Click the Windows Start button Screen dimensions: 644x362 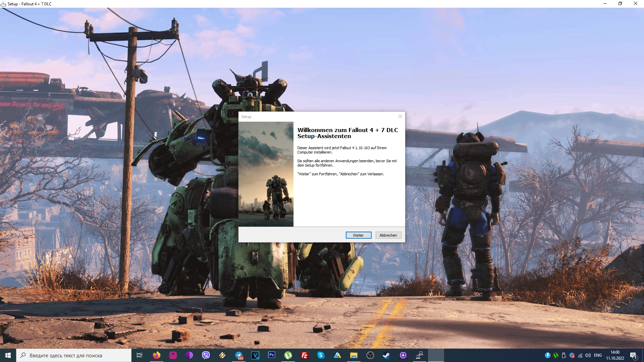pyautogui.click(x=8, y=355)
